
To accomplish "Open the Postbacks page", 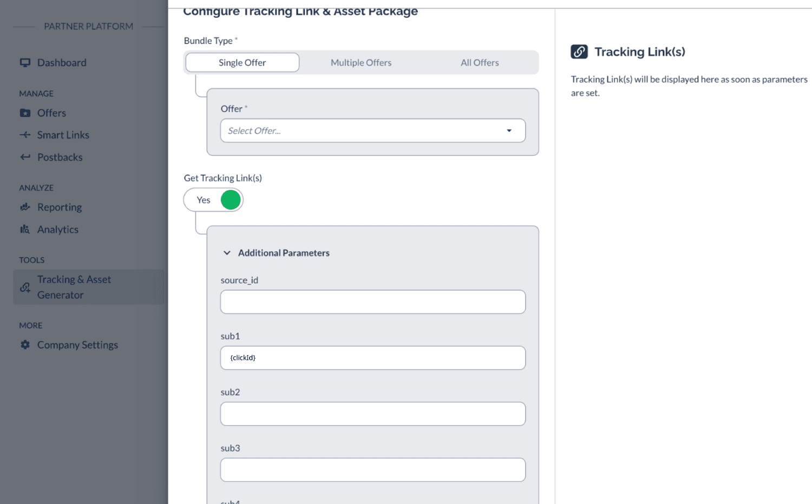I will (x=60, y=157).
